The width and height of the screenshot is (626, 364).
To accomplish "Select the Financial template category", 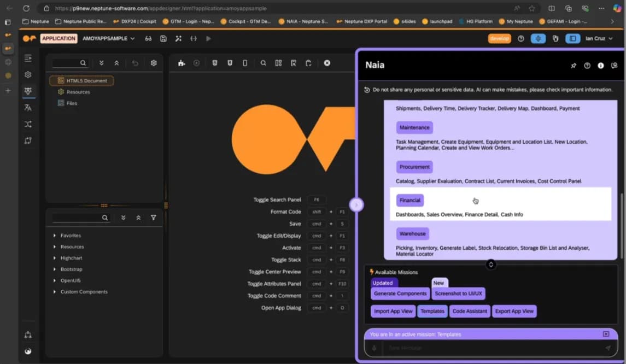I will click(409, 201).
